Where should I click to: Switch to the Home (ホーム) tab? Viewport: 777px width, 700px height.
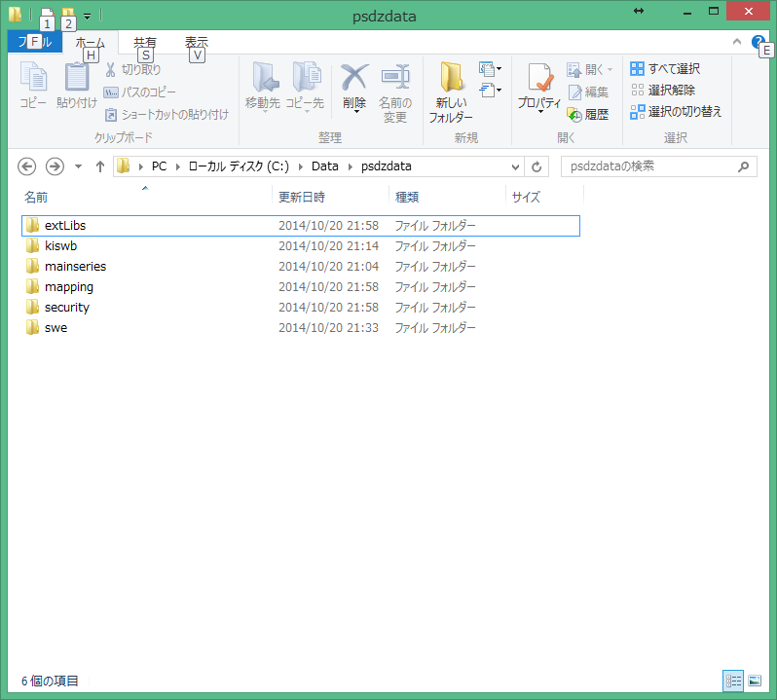(x=91, y=42)
